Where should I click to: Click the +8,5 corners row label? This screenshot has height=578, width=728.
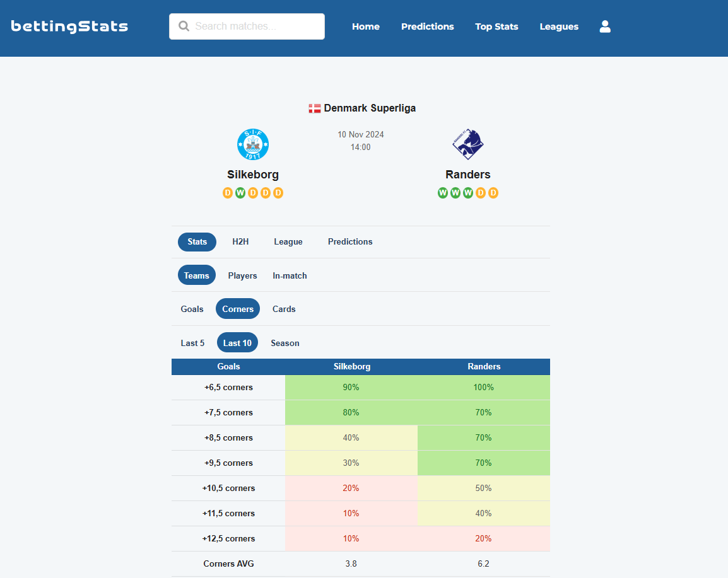pyautogui.click(x=228, y=438)
